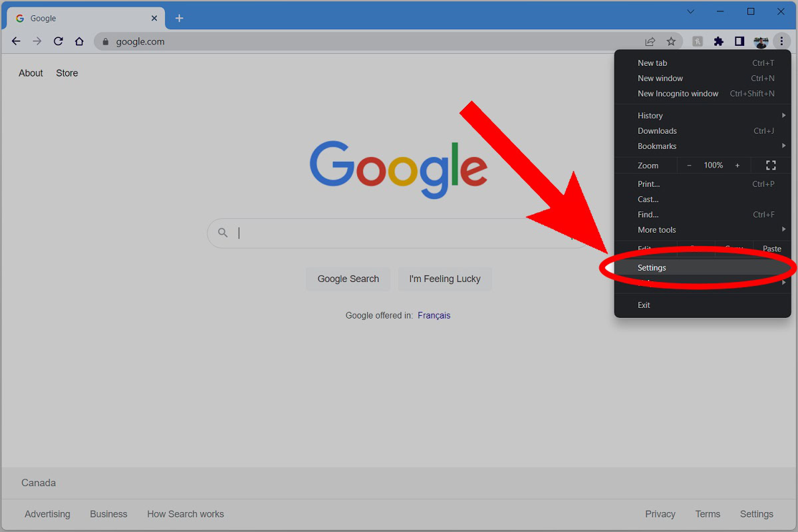Click the lock icon in address bar
The image size is (798, 532).
[105, 41]
